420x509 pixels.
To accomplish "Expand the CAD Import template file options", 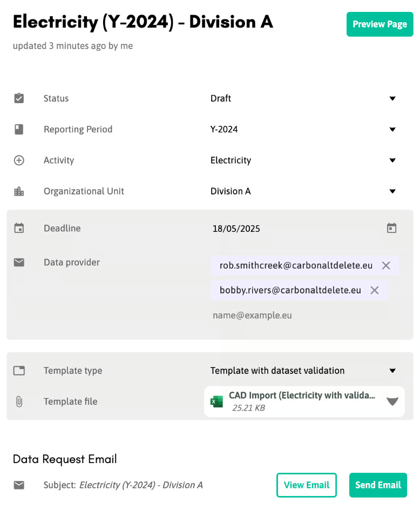I will (392, 401).
